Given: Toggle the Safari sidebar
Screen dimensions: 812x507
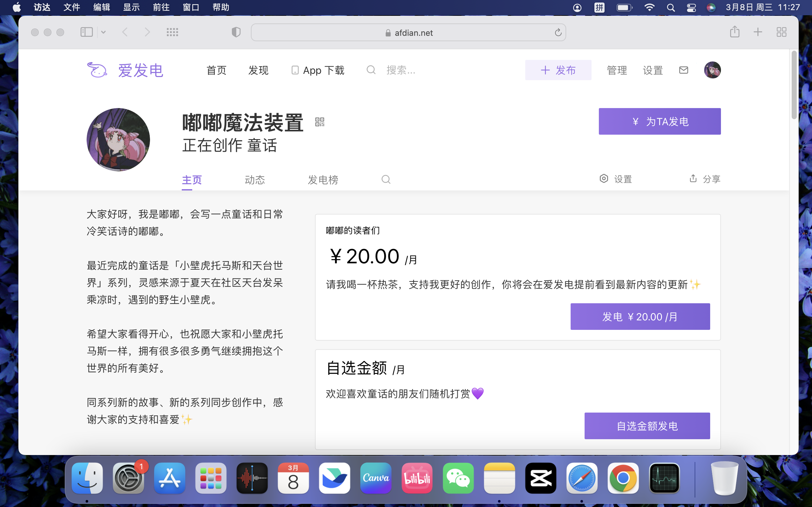Looking at the screenshot, I should tap(86, 32).
